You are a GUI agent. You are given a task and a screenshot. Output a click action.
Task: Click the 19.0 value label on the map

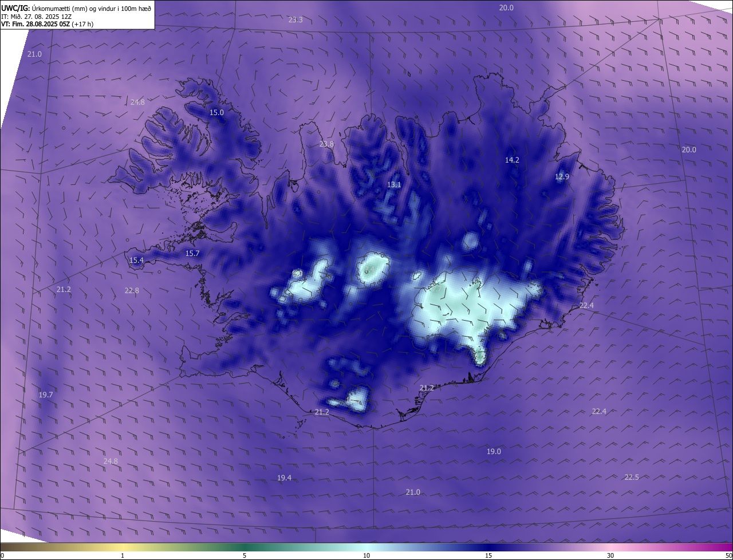click(494, 451)
